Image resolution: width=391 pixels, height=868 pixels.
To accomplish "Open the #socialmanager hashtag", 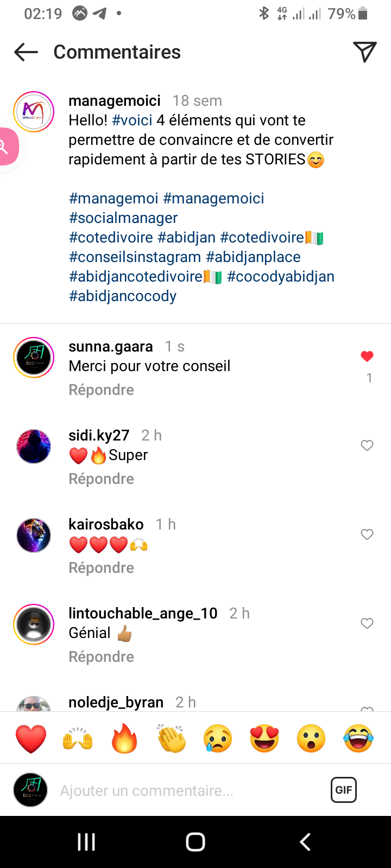I will click(123, 218).
